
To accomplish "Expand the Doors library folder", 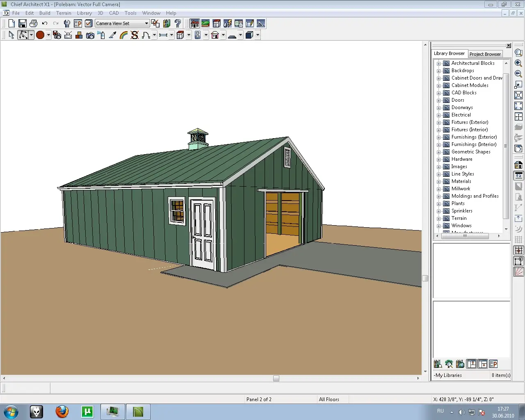I will coord(438,100).
